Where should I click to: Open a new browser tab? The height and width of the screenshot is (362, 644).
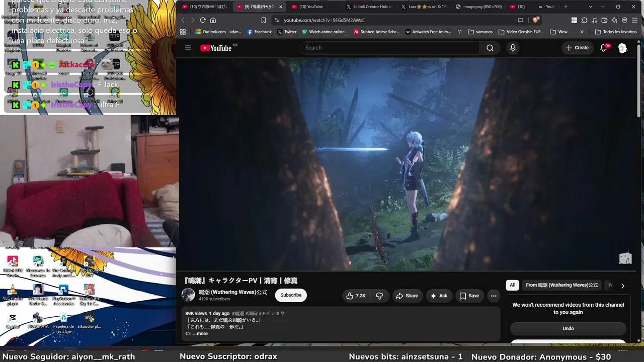[x=566, y=7]
